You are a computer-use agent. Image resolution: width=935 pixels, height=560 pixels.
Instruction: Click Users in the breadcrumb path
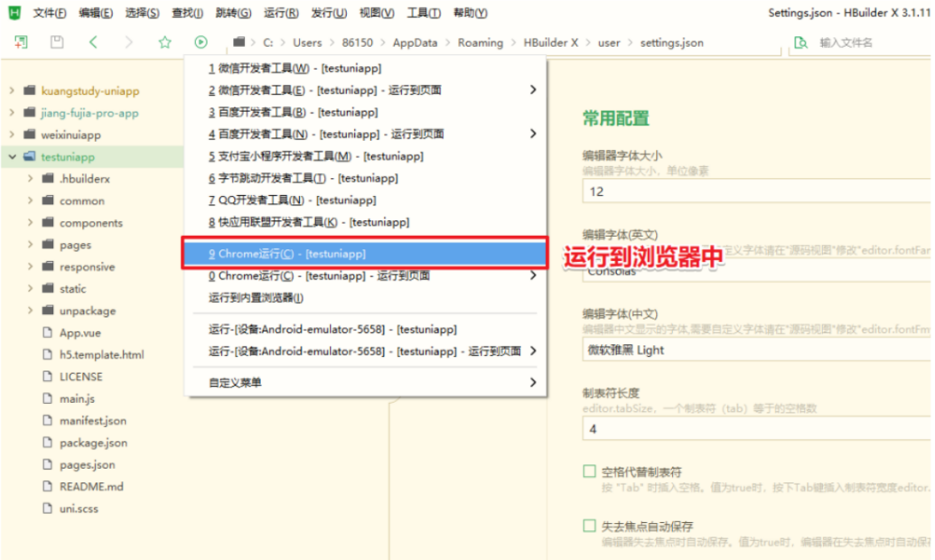(307, 42)
